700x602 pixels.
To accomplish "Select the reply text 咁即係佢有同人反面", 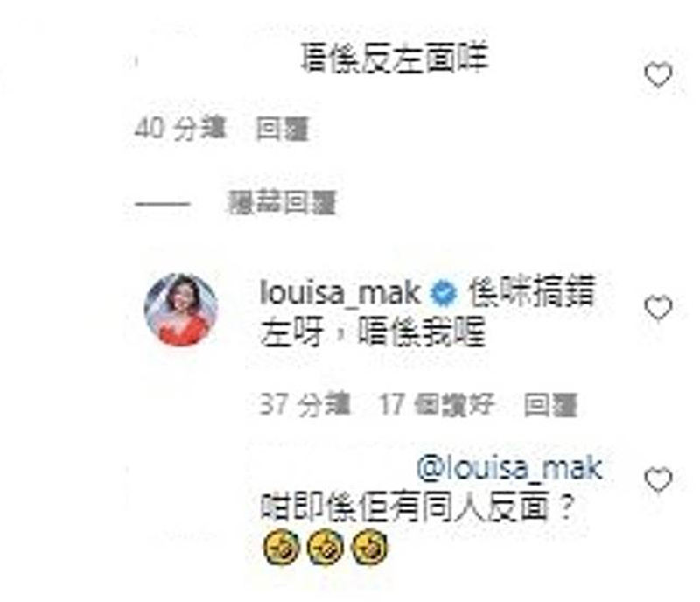I will [x=404, y=508].
